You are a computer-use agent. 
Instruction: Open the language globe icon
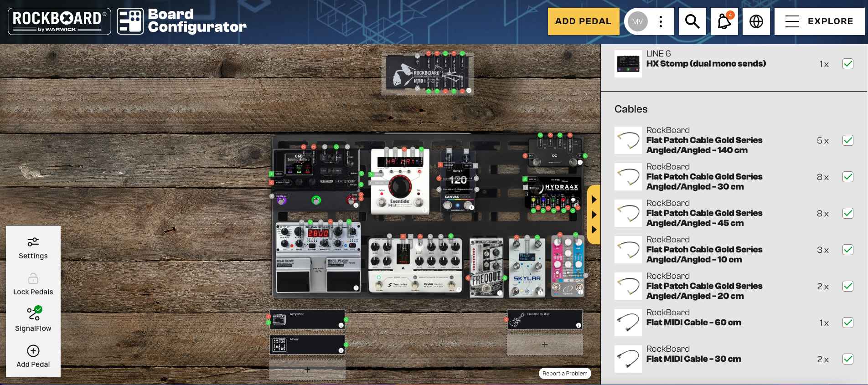756,21
